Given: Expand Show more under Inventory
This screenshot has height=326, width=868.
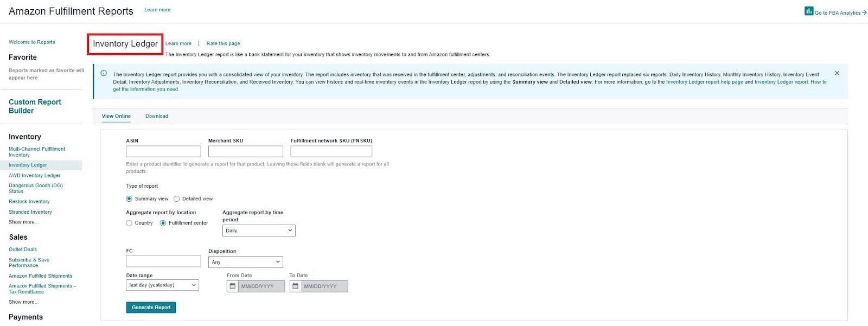Looking at the screenshot, I should pyautogui.click(x=23, y=222).
